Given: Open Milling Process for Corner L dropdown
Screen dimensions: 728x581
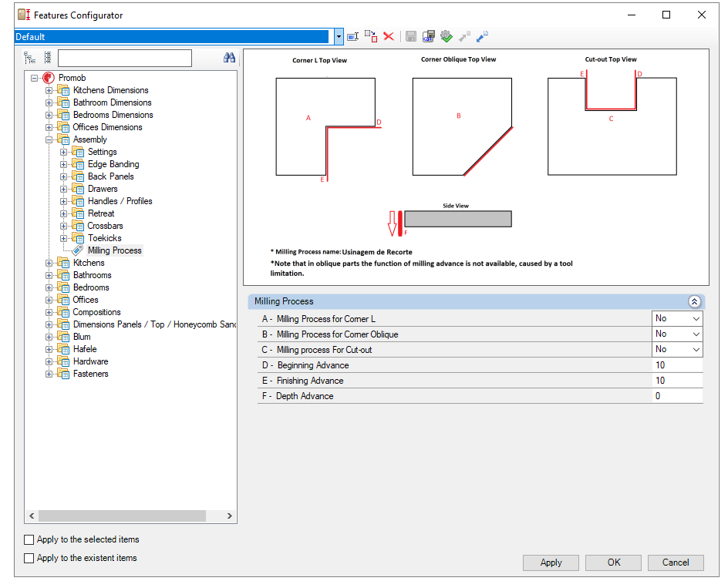Looking at the screenshot, I should pos(677,319).
